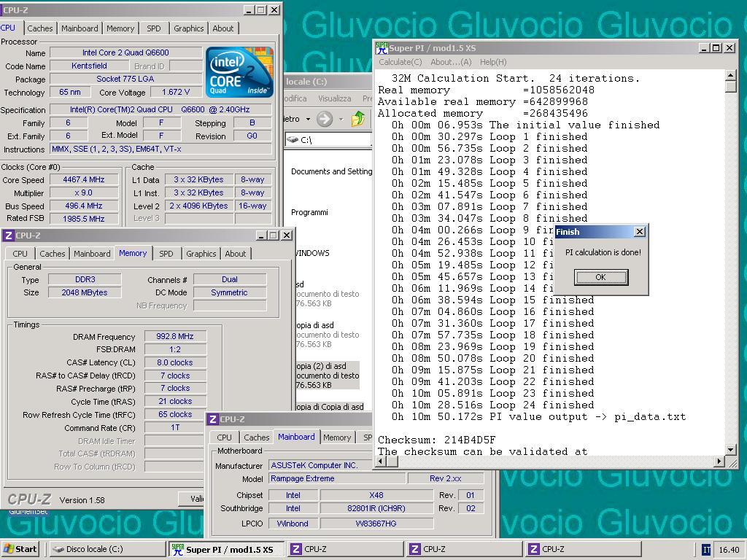Click Southbridge value 82801IR (ICH9R)
Screen dimensions: 747x560
pyautogui.click(x=376, y=508)
